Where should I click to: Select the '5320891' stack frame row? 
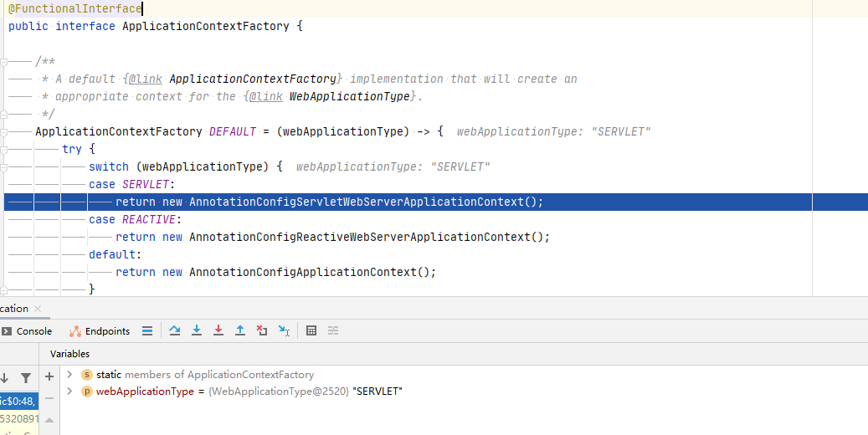pos(18,418)
